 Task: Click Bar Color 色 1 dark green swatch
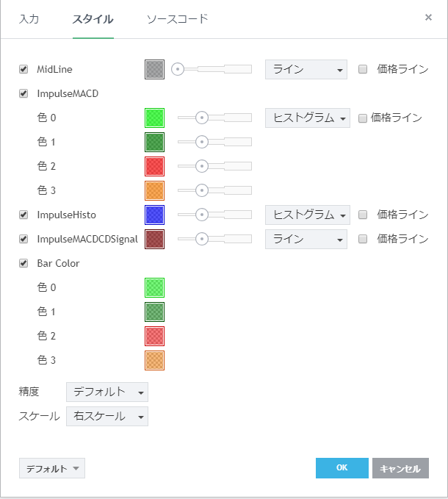[x=154, y=312]
